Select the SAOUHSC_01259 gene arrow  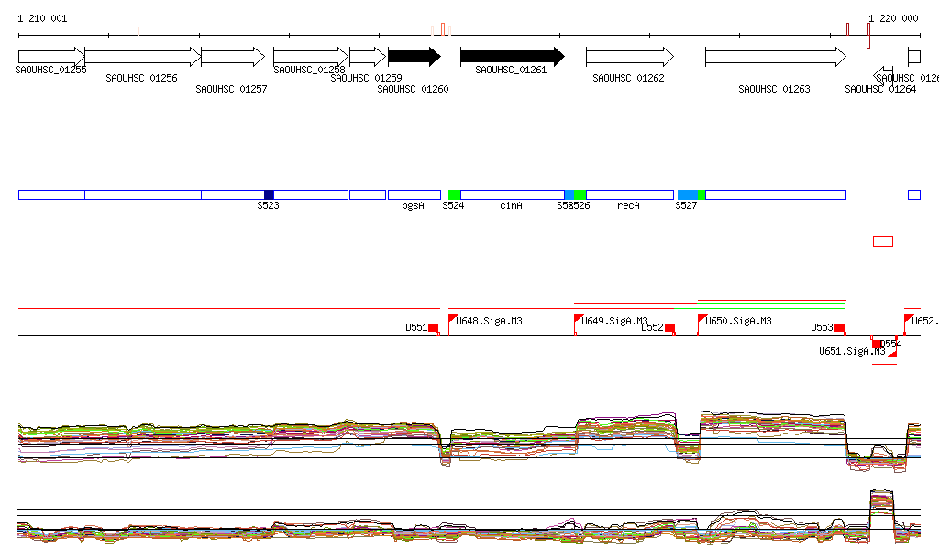(x=368, y=57)
